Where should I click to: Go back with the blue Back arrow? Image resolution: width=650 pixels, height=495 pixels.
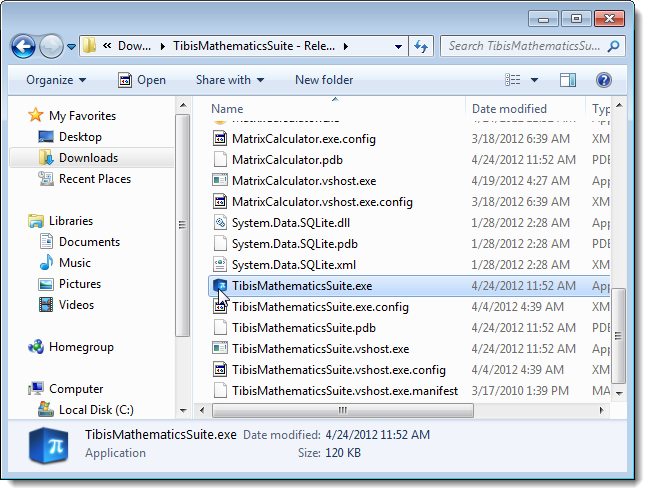(x=23, y=46)
